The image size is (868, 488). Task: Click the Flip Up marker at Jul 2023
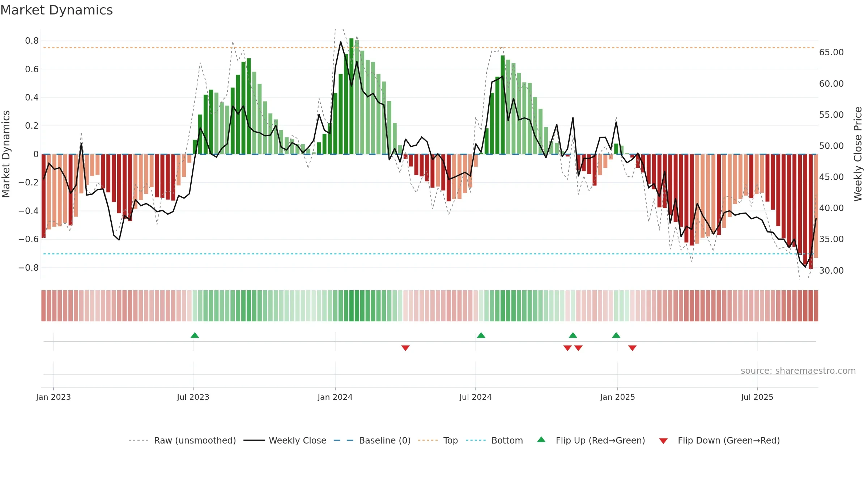coord(195,335)
